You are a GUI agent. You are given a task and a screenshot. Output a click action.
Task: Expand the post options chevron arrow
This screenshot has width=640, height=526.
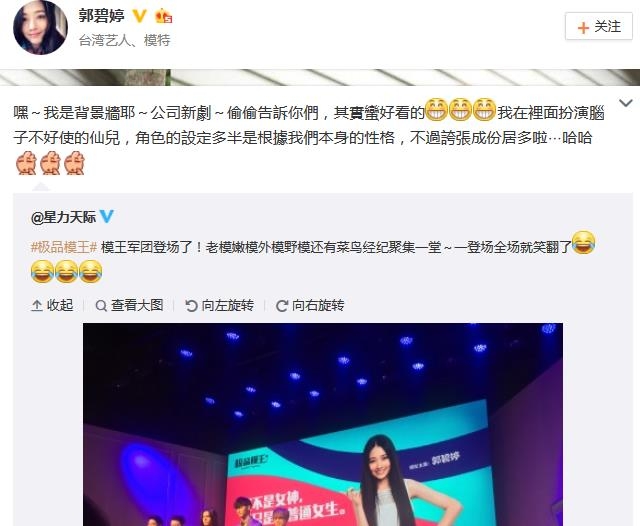pyautogui.click(x=626, y=103)
